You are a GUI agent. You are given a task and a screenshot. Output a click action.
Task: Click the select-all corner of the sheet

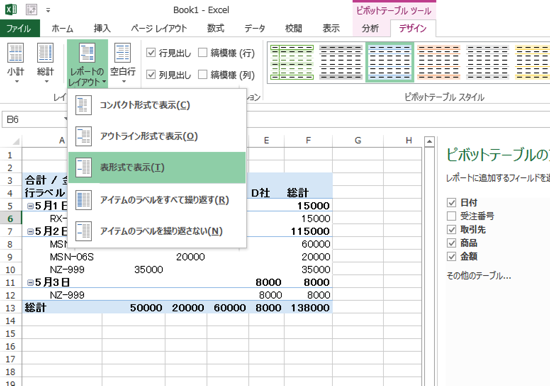point(15,141)
